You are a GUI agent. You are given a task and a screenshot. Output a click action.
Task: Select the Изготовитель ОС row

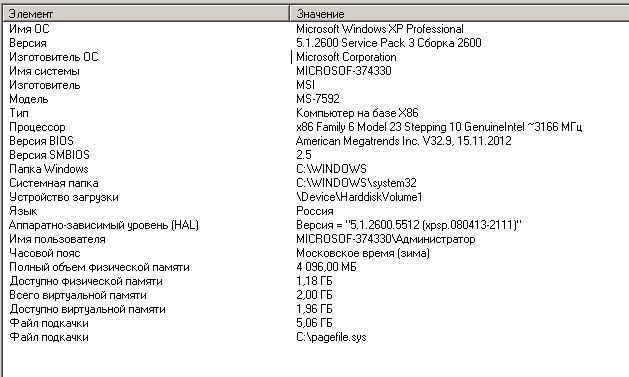[x=316, y=57]
